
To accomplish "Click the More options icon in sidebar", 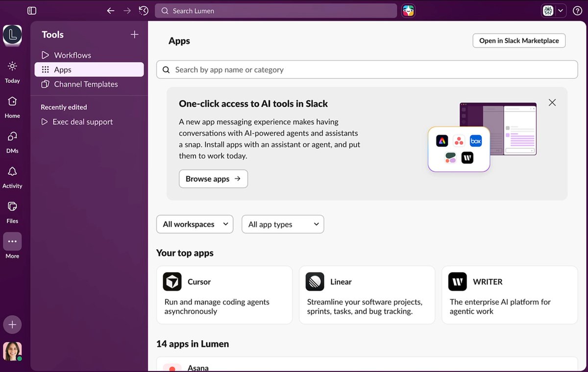I will tap(12, 241).
